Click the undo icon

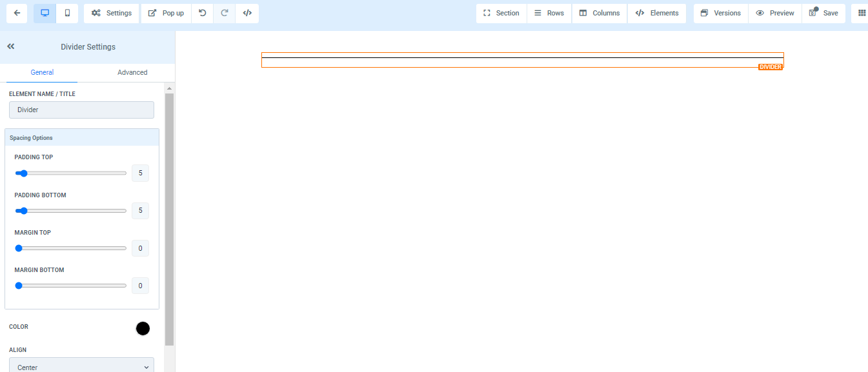(203, 13)
